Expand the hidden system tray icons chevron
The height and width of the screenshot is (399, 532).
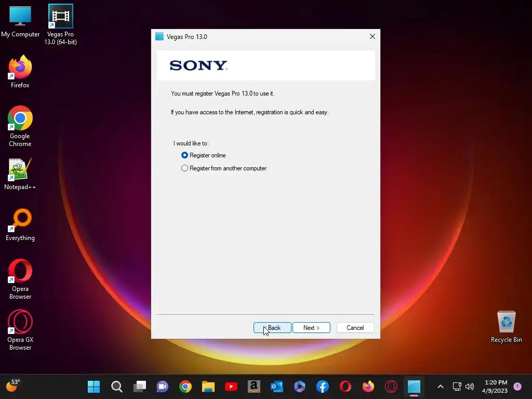pos(441,387)
